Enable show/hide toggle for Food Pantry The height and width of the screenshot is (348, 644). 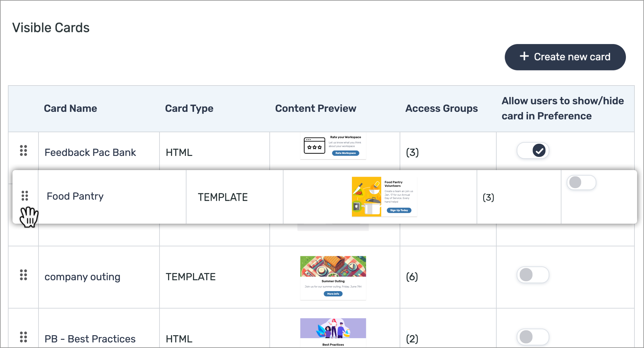[581, 182]
